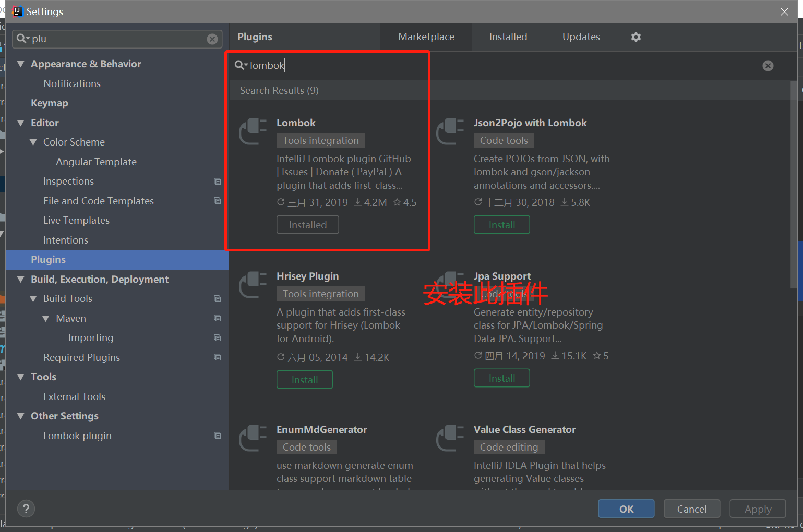The height and width of the screenshot is (532, 803).
Task: Collapse the Maven node
Action: click(46, 319)
